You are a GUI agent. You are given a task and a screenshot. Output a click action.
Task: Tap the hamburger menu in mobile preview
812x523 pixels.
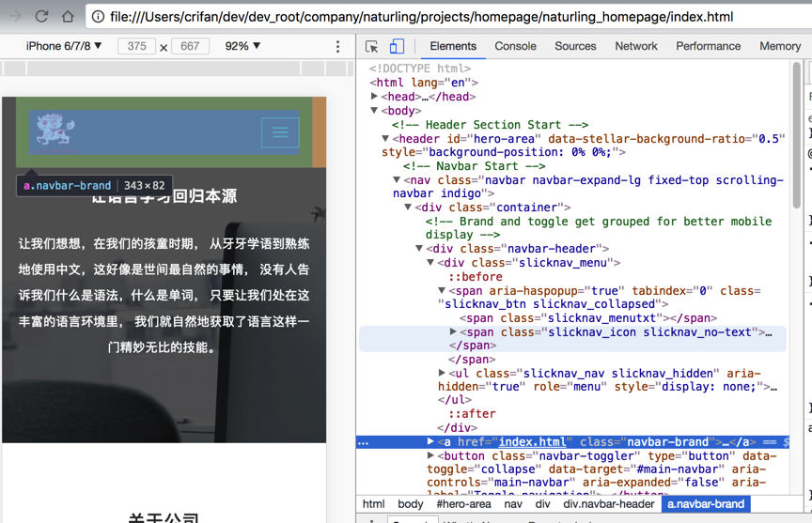pyautogui.click(x=280, y=132)
